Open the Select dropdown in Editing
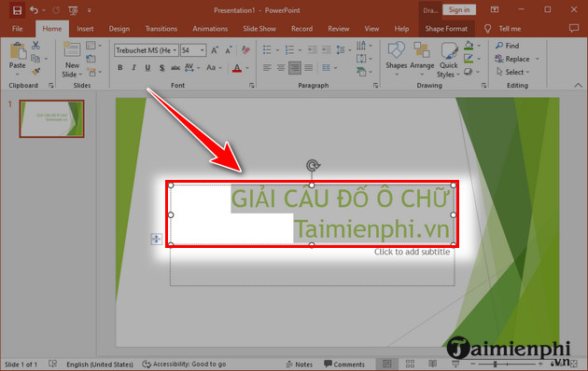Screen dimensions: 588x371 (x=512, y=72)
